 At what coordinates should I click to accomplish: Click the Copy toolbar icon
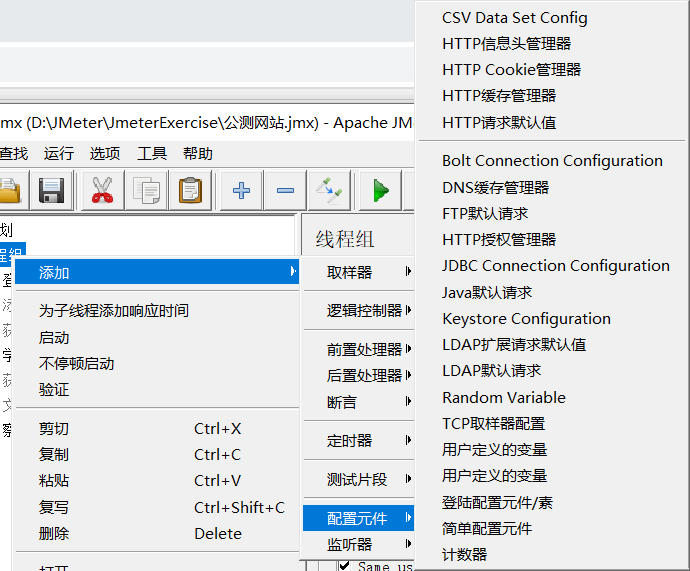[x=147, y=190]
